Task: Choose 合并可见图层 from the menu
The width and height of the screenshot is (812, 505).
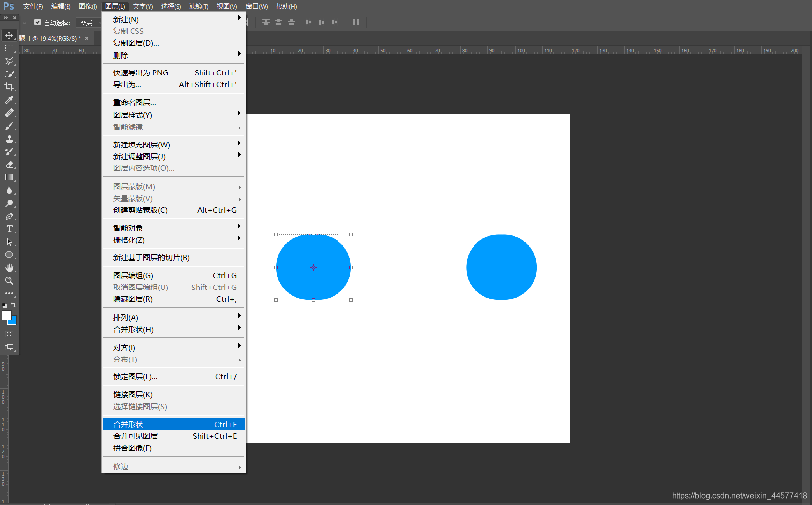Action: pyautogui.click(x=174, y=436)
